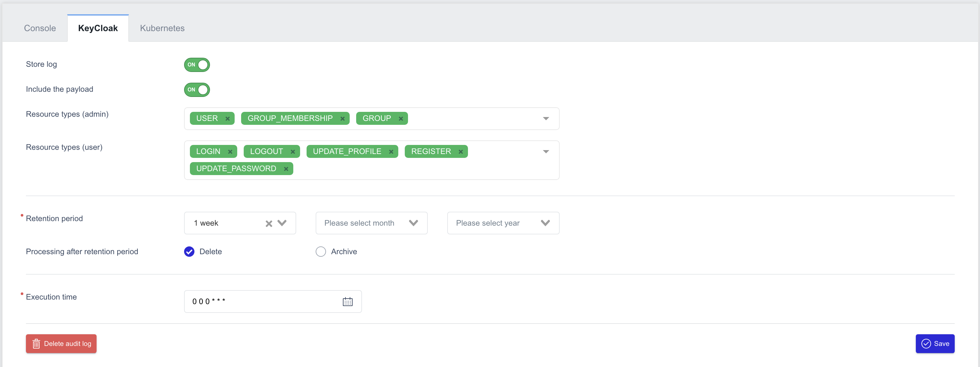The width and height of the screenshot is (980, 367).
Task: Click the Retention period label
Action: [54, 219]
